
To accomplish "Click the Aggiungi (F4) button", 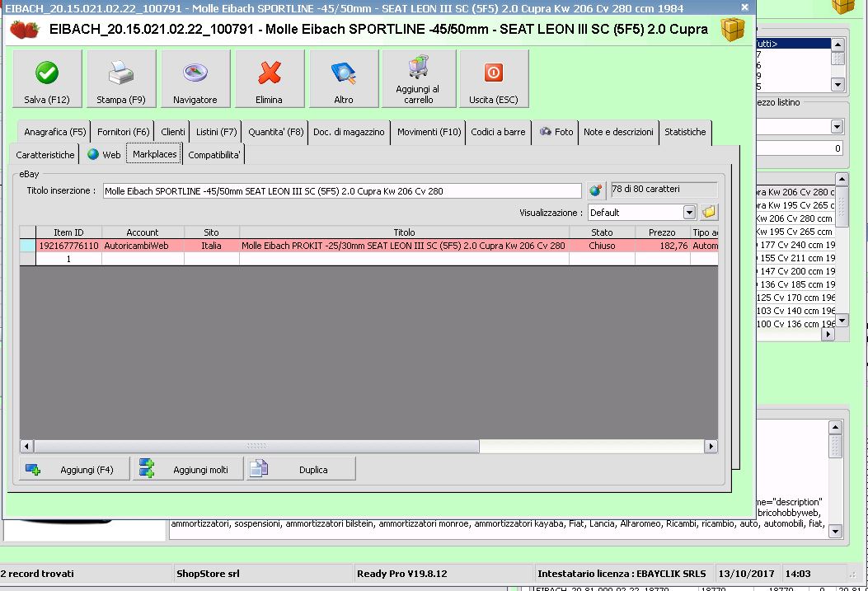I will pyautogui.click(x=75, y=469).
